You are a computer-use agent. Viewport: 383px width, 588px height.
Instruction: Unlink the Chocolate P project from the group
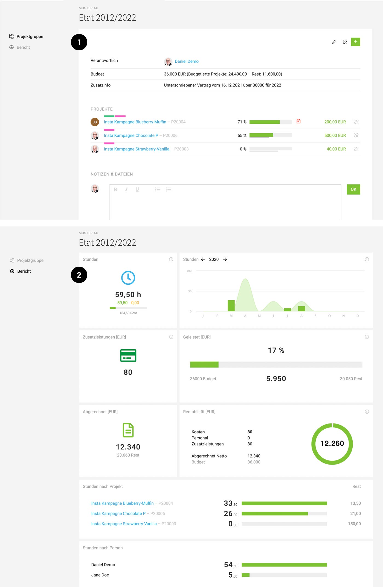356,136
